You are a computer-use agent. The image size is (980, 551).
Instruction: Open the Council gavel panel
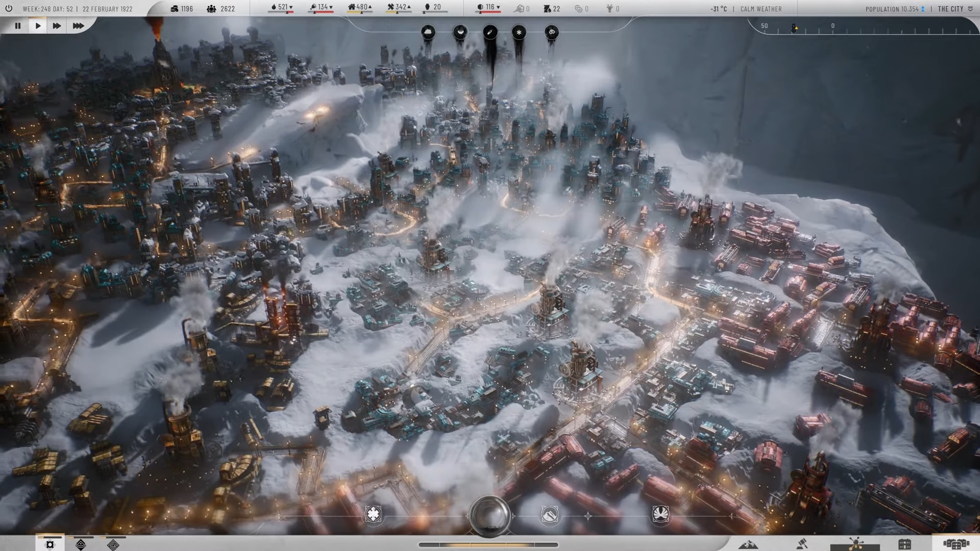click(x=802, y=544)
